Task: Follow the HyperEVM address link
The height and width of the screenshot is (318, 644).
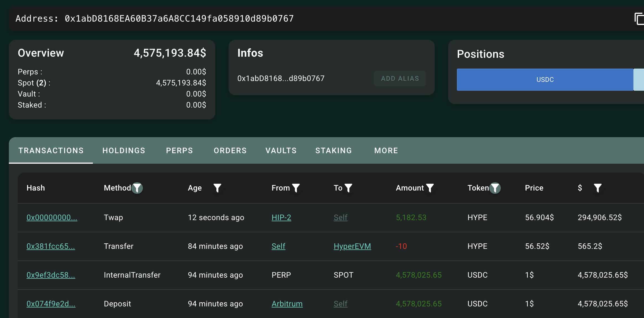Action: (352, 246)
